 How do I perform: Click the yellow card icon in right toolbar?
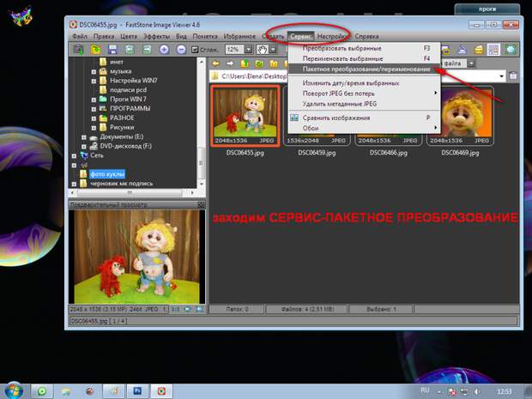[479, 50]
